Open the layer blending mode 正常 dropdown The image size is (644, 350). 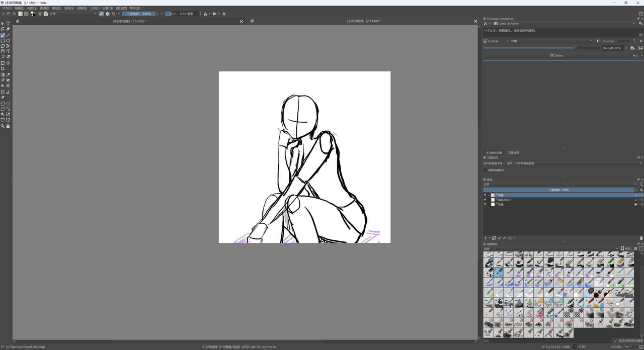coord(558,185)
